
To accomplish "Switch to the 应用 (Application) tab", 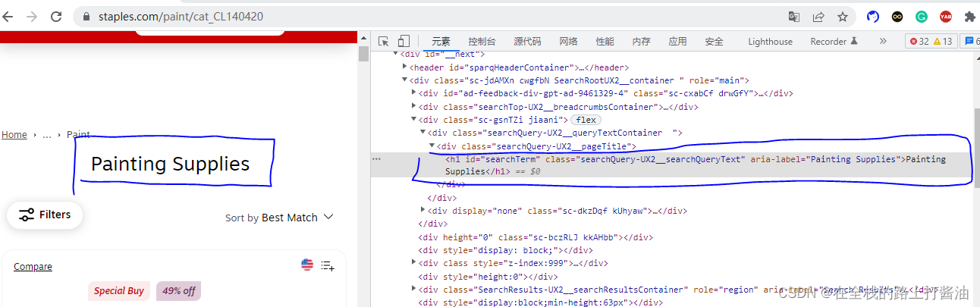I will 677,42.
